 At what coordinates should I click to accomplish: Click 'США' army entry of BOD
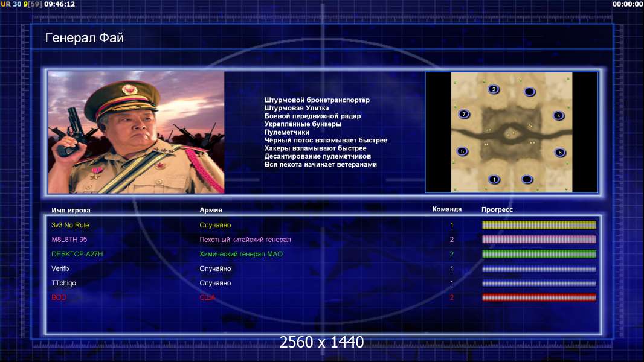[x=207, y=297]
